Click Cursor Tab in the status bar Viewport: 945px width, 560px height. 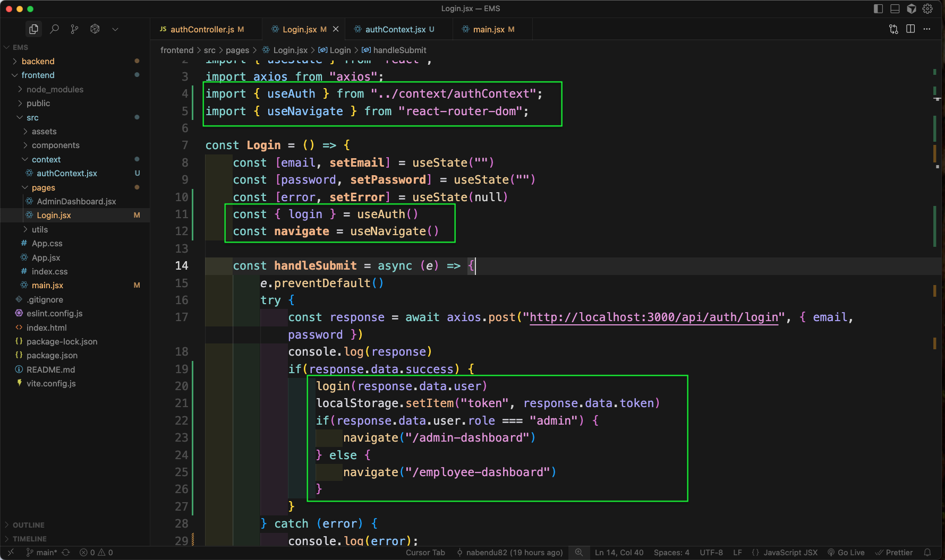pyautogui.click(x=425, y=553)
